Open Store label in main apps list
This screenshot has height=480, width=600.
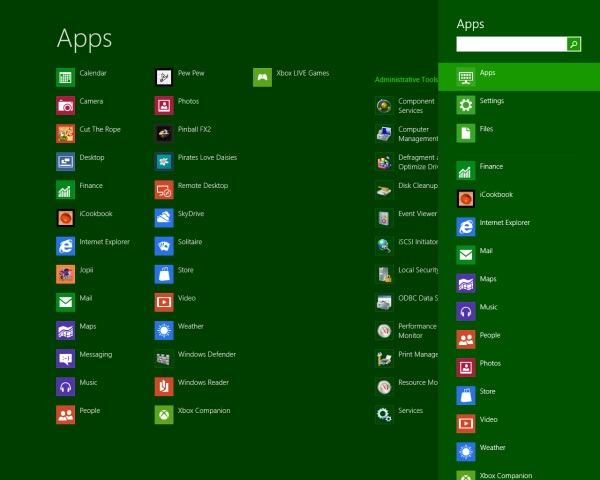(186, 270)
